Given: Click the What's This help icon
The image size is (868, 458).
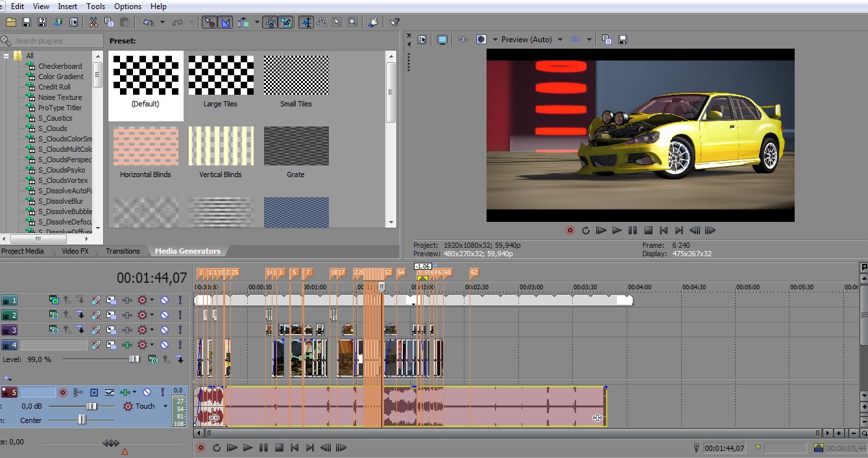Looking at the screenshot, I should click(x=394, y=22).
